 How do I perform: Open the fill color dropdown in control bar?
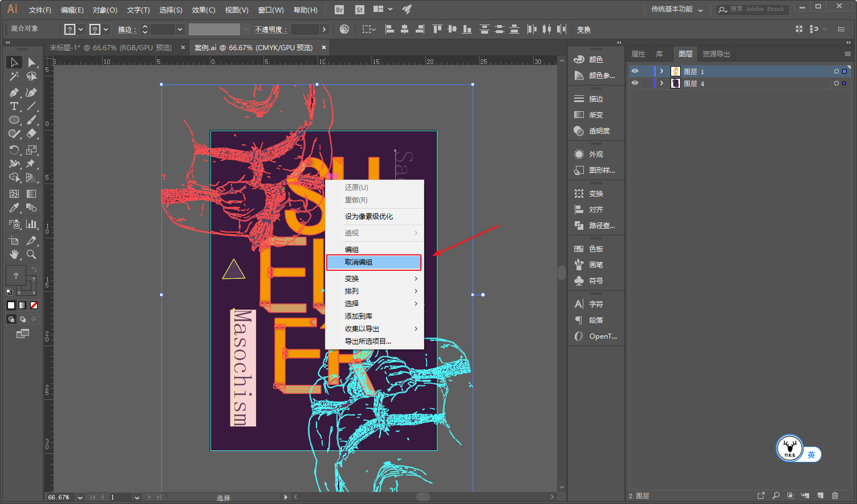point(81,29)
